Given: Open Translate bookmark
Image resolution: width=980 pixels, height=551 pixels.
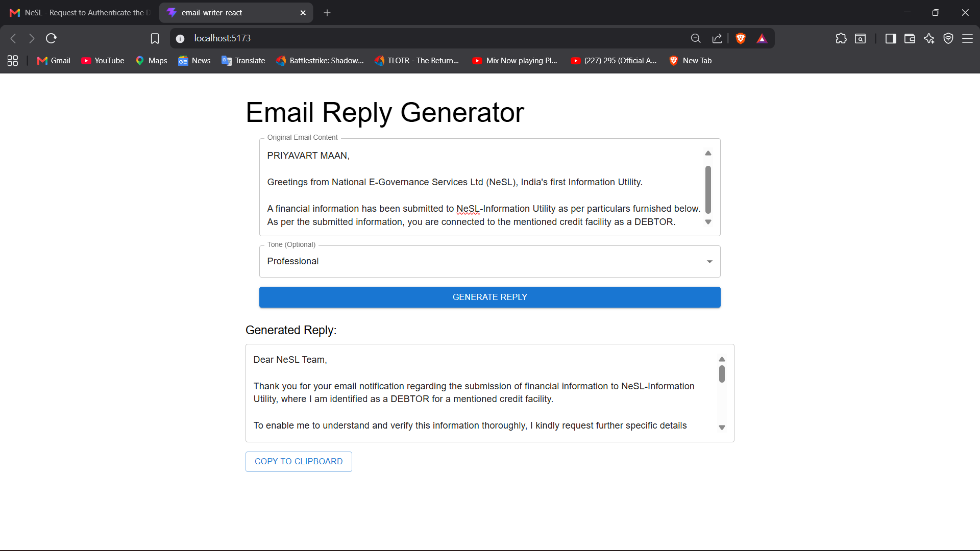Looking at the screenshot, I should coord(243,61).
